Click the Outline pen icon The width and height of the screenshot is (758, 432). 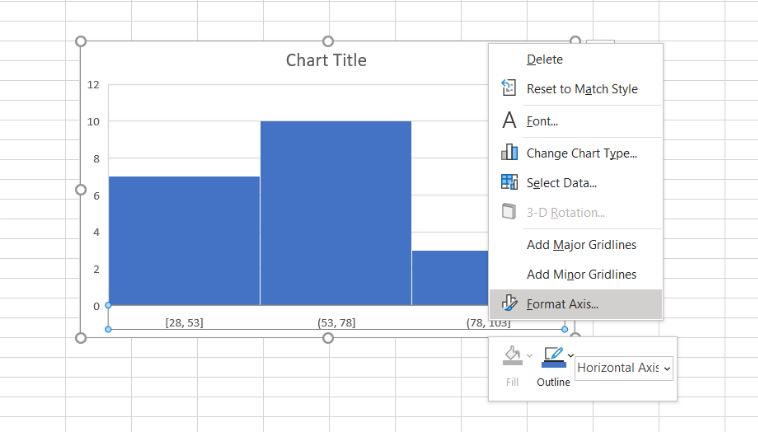pyautogui.click(x=553, y=354)
